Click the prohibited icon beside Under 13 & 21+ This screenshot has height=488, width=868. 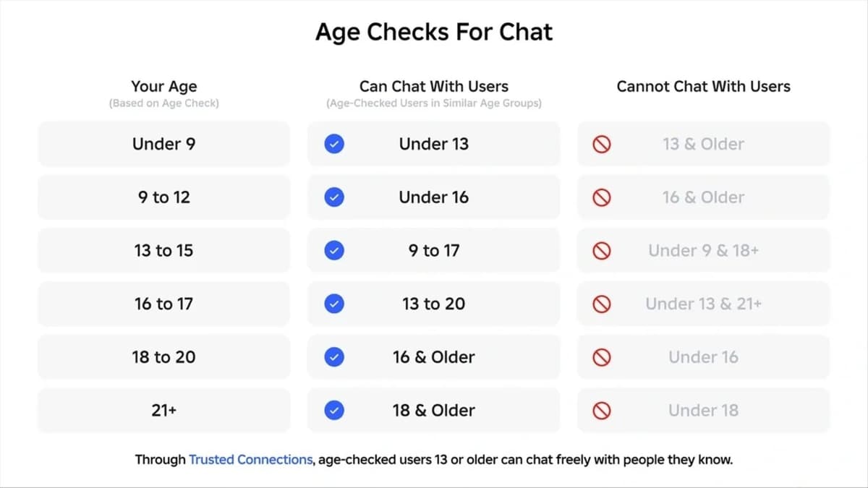(x=602, y=304)
